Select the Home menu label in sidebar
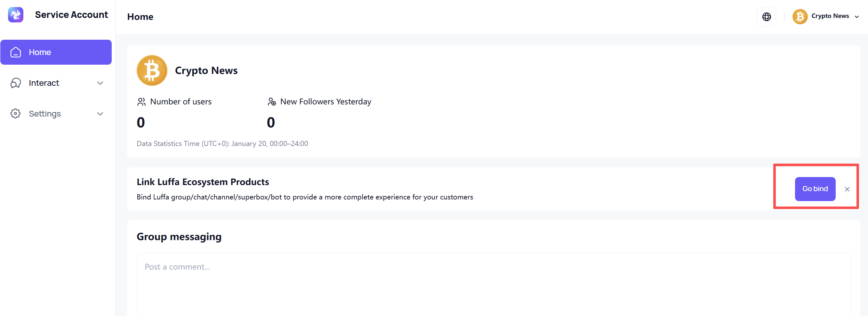Image resolution: width=868 pixels, height=316 pixels. tap(40, 52)
